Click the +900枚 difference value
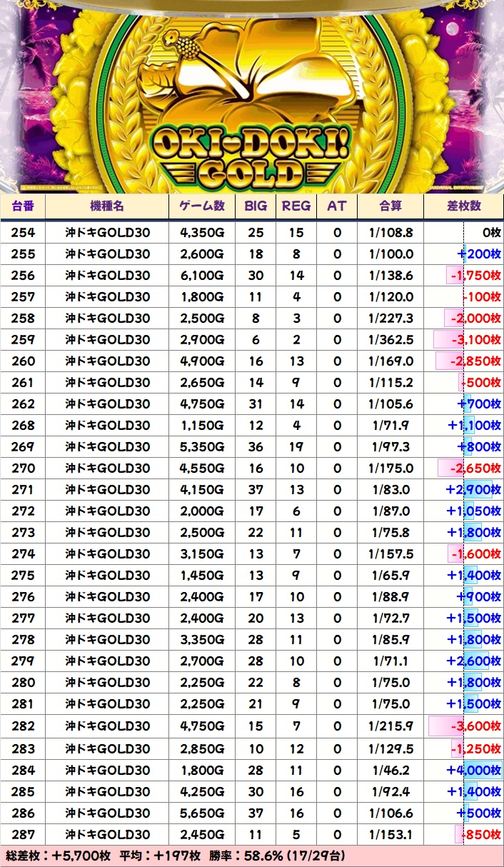This screenshot has width=504, height=867. [480, 596]
